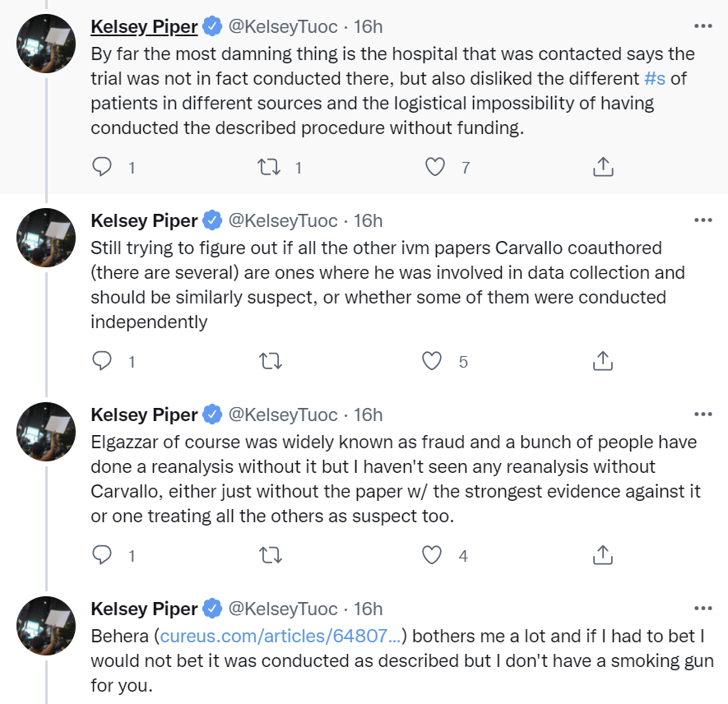Image resolution: width=728 pixels, height=704 pixels.
Task: Retweet the Elgazzar reanalysis tweet
Action: coord(270,555)
